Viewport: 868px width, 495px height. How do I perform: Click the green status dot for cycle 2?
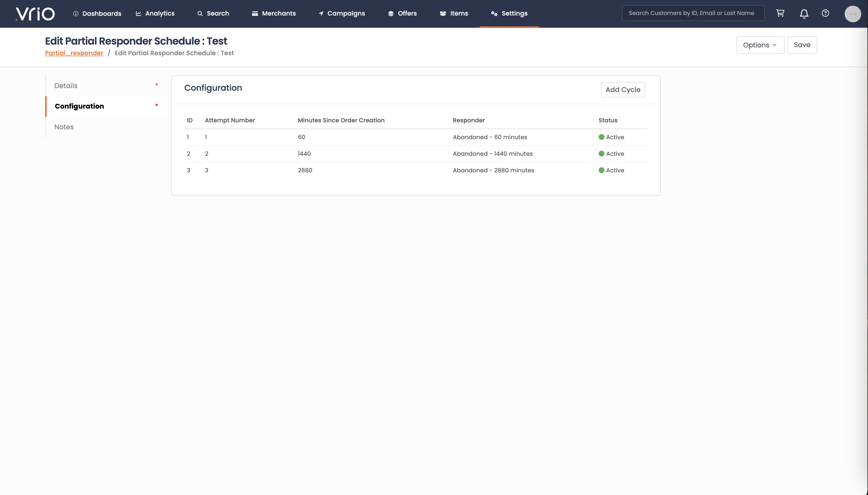coord(601,154)
